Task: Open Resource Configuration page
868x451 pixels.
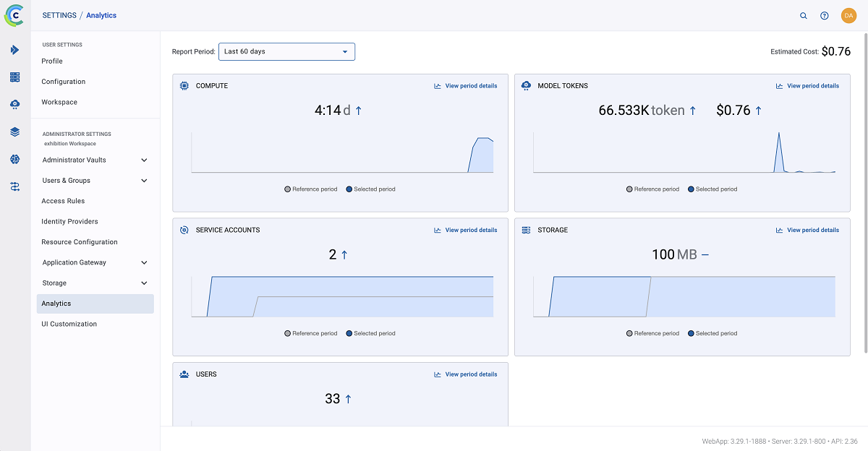Action: pyautogui.click(x=80, y=242)
